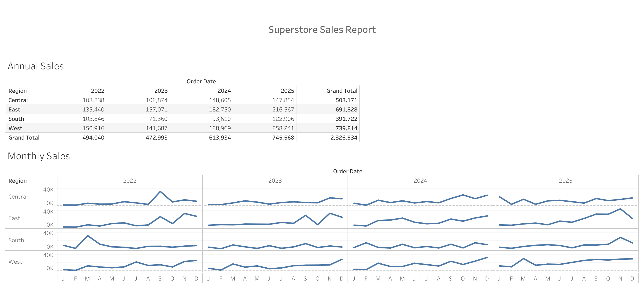Click South March 2022 peak on line

pos(87,236)
